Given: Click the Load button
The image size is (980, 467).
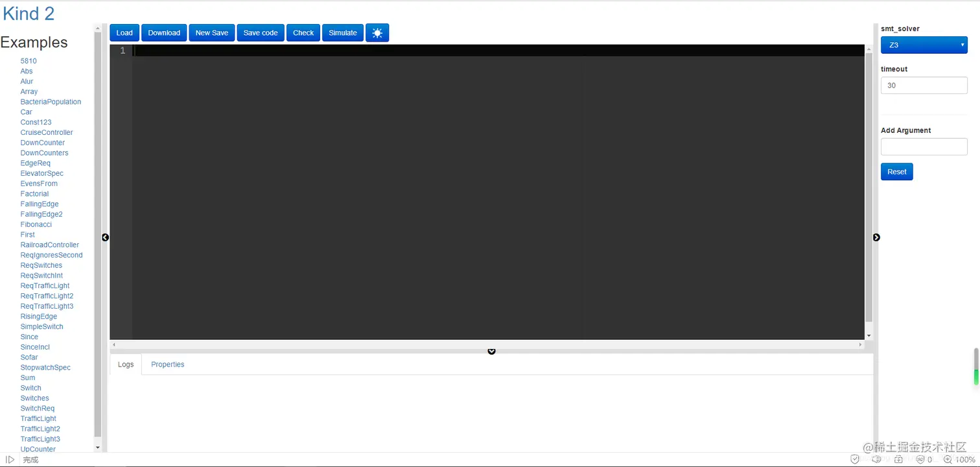Looking at the screenshot, I should (124, 32).
